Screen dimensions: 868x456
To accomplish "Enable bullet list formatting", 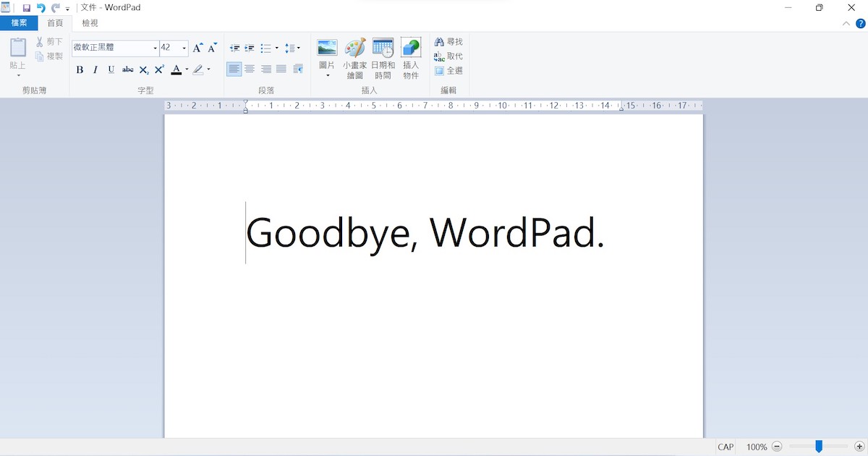I will click(x=266, y=48).
